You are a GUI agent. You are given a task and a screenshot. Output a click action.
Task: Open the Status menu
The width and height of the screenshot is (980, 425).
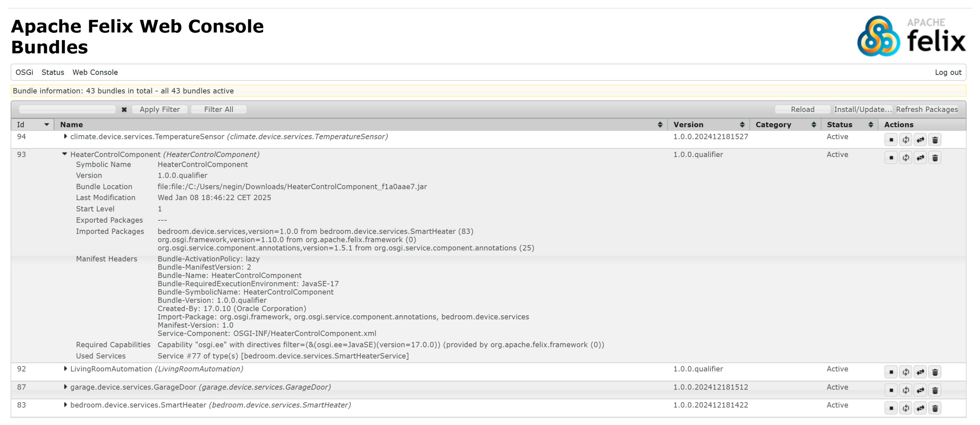[53, 72]
